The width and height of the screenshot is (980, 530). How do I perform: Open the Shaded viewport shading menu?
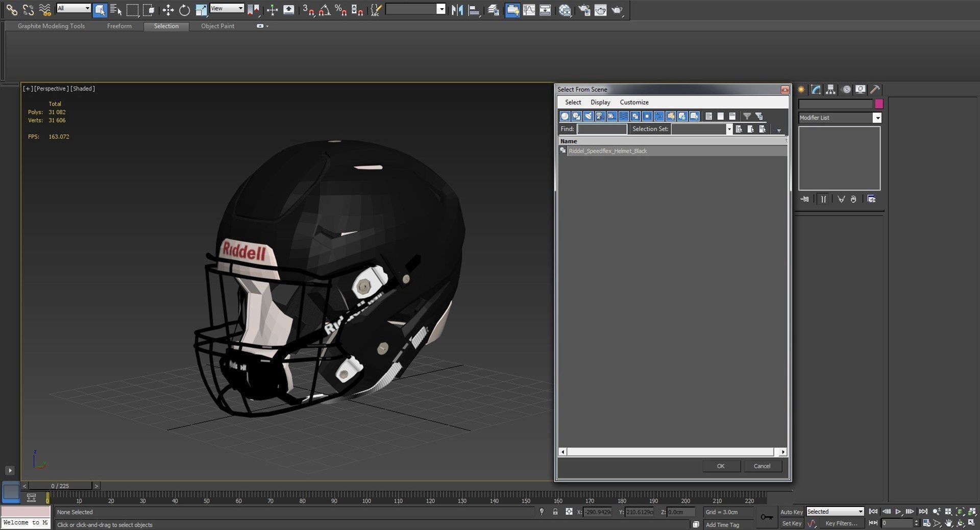pyautogui.click(x=83, y=88)
